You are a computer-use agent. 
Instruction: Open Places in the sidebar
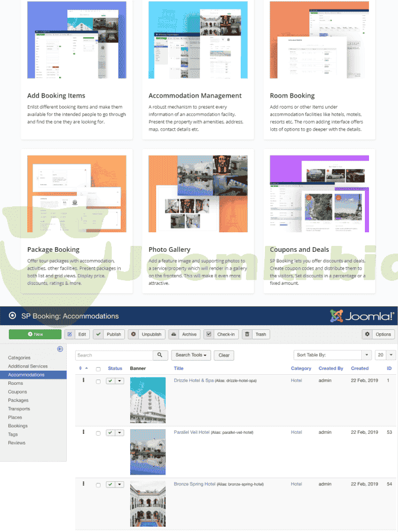tap(15, 417)
